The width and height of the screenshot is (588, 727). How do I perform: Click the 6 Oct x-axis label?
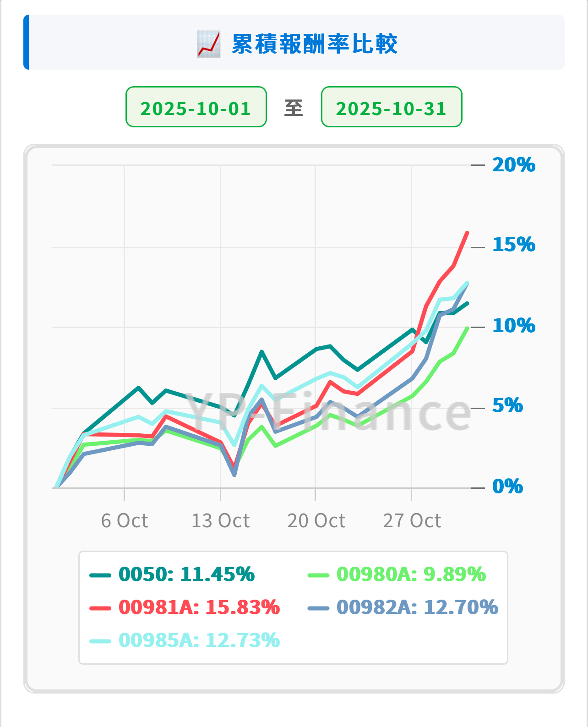[x=125, y=520]
